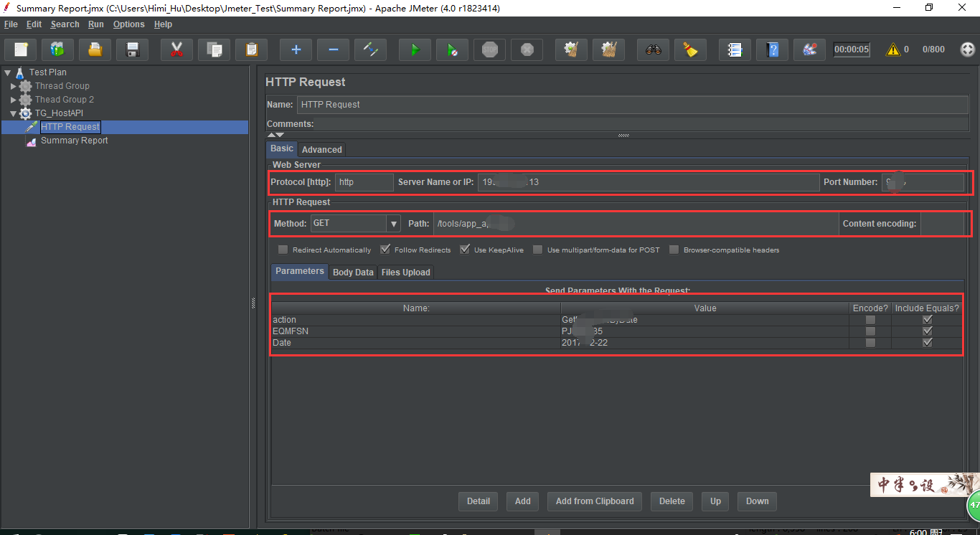The height and width of the screenshot is (535, 980).
Task: Open the File menu
Action: 11,24
